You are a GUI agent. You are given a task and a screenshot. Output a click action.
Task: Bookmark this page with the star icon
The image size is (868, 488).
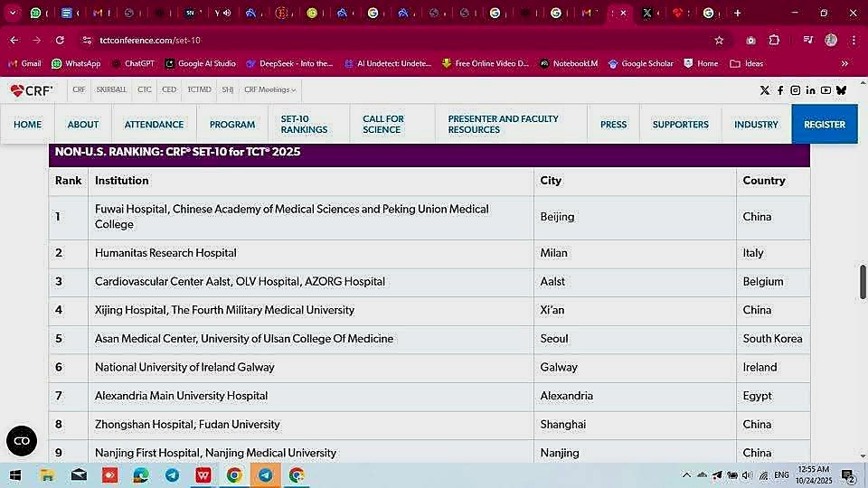[x=719, y=41]
